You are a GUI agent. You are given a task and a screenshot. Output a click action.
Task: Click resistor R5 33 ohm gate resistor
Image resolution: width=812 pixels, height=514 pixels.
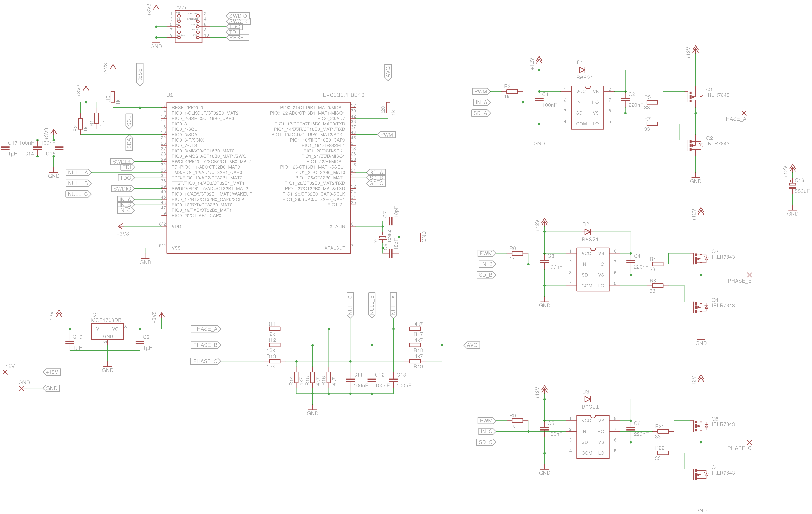652,102
